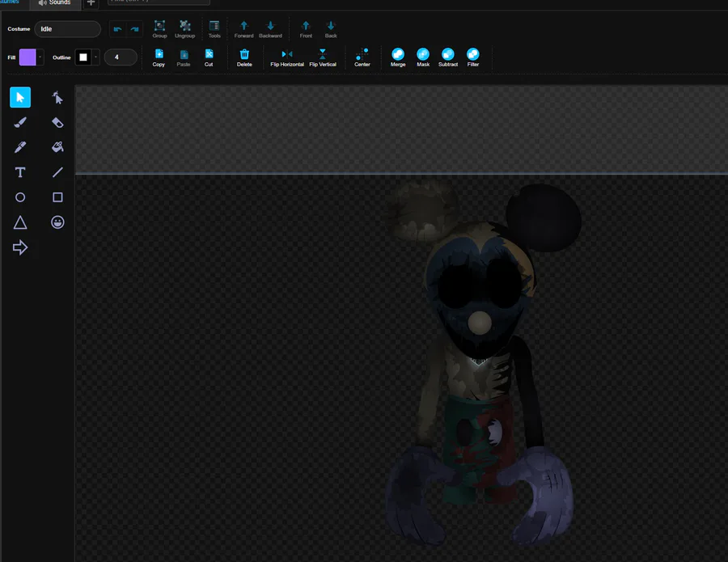Select the Eraser tool
Screen dimensions: 728x562
(x=57, y=123)
